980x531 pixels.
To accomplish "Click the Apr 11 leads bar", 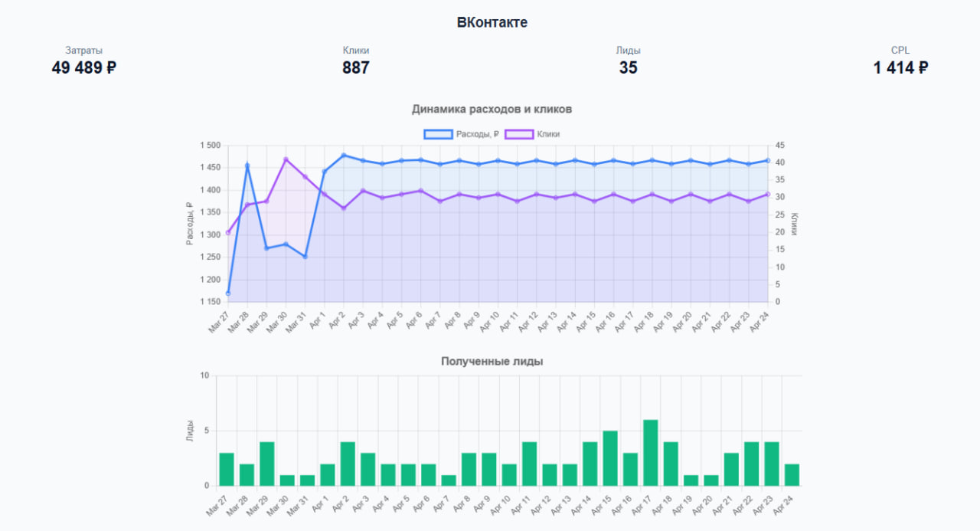I will point(529,464).
